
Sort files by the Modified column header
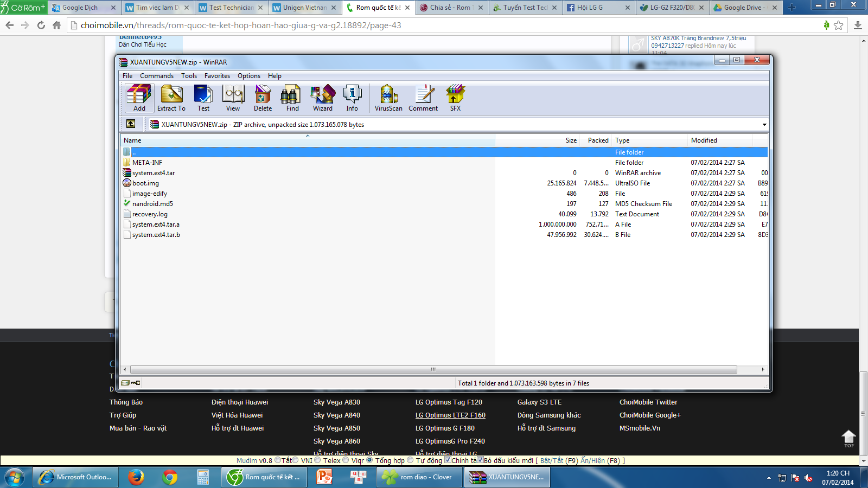pos(720,140)
